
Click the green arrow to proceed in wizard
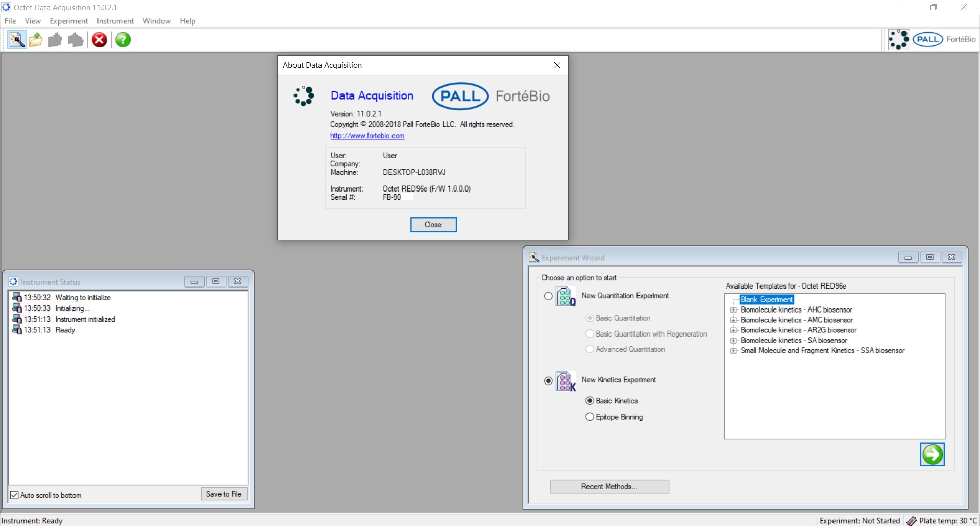click(932, 455)
